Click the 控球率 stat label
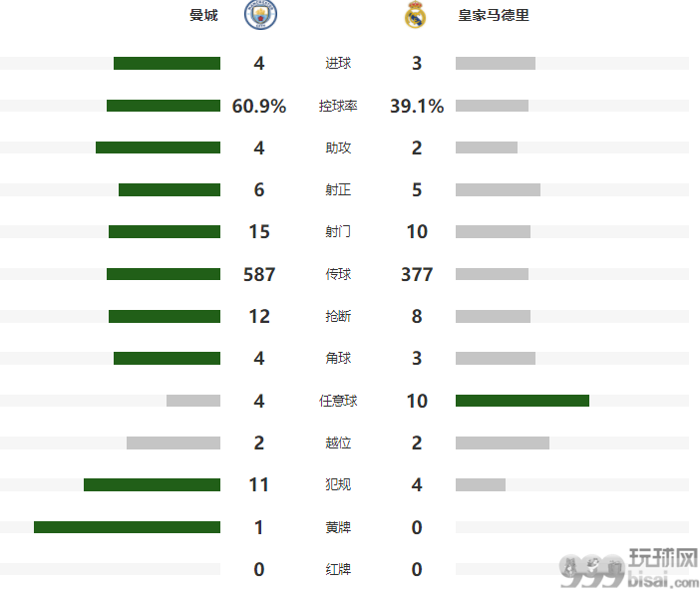 click(x=338, y=106)
